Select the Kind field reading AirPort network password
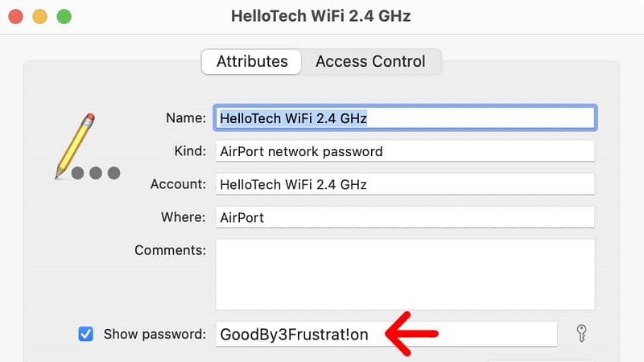Screen dimensions: 644x362 [405, 151]
